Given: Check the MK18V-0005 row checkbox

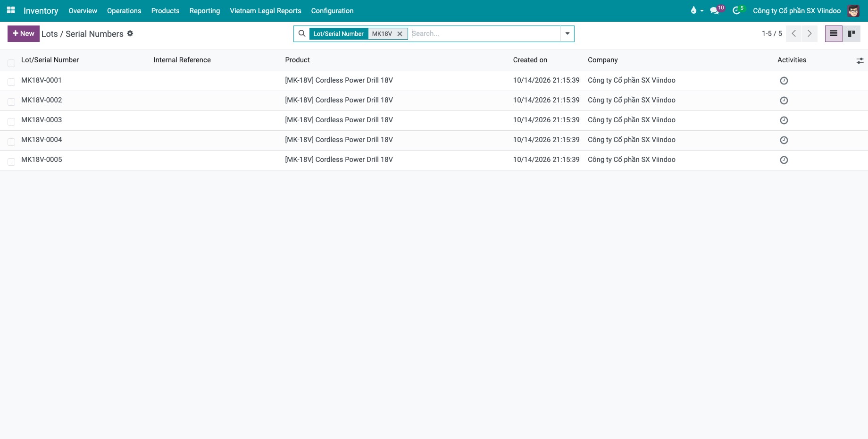Looking at the screenshot, I should [11, 161].
